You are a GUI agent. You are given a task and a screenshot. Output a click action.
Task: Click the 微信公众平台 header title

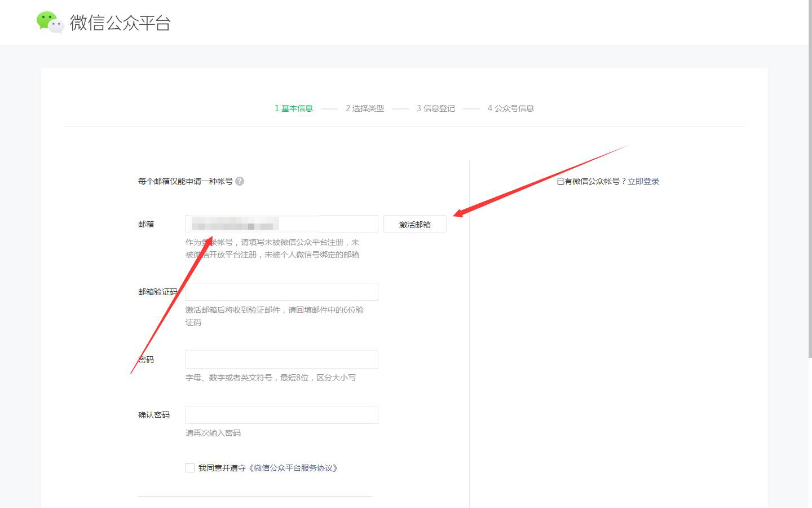119,23
